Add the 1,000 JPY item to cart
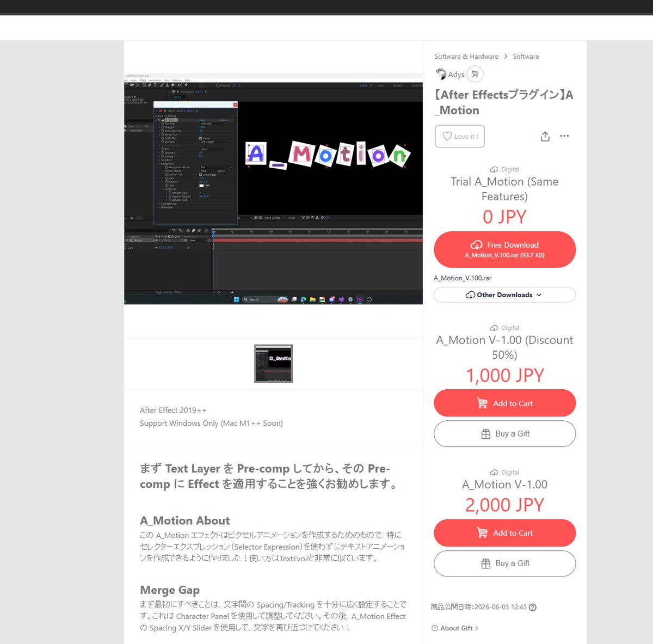Viewport: 653px width, 644px height. tap(504, 403)
